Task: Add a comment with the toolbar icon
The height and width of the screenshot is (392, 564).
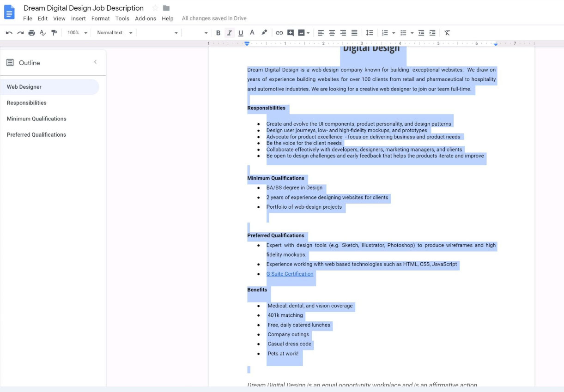Action: pyautogui.click(x=291, y=33)
